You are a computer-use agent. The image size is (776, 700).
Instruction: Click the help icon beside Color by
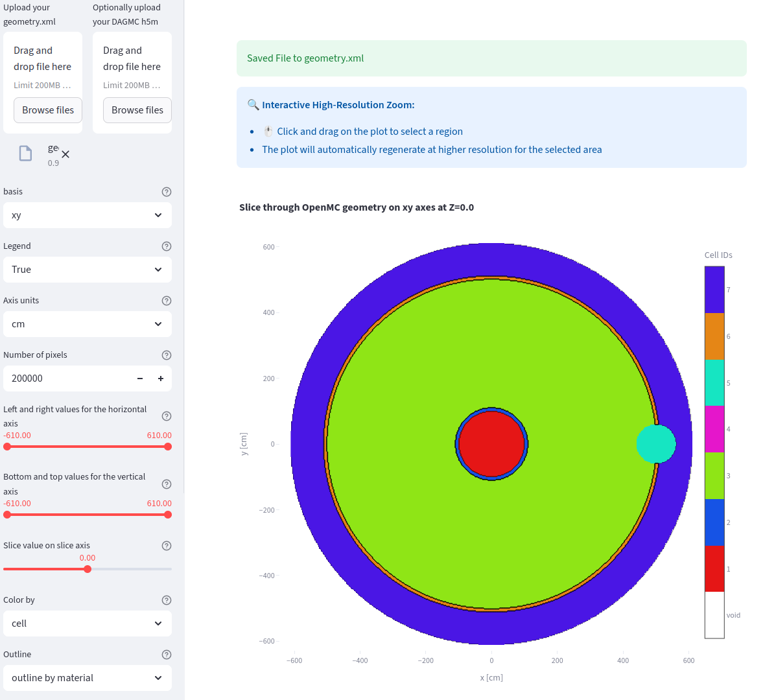coord(167,600)
